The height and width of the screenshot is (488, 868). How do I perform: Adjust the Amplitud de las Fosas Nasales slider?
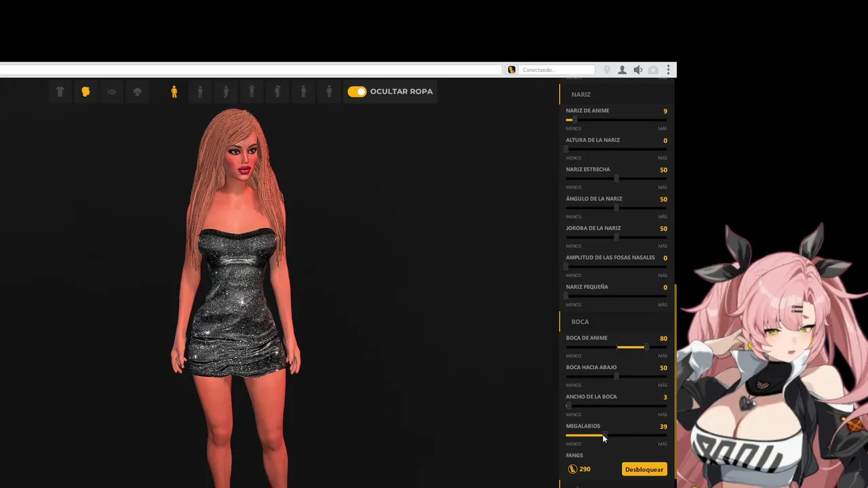616,266
